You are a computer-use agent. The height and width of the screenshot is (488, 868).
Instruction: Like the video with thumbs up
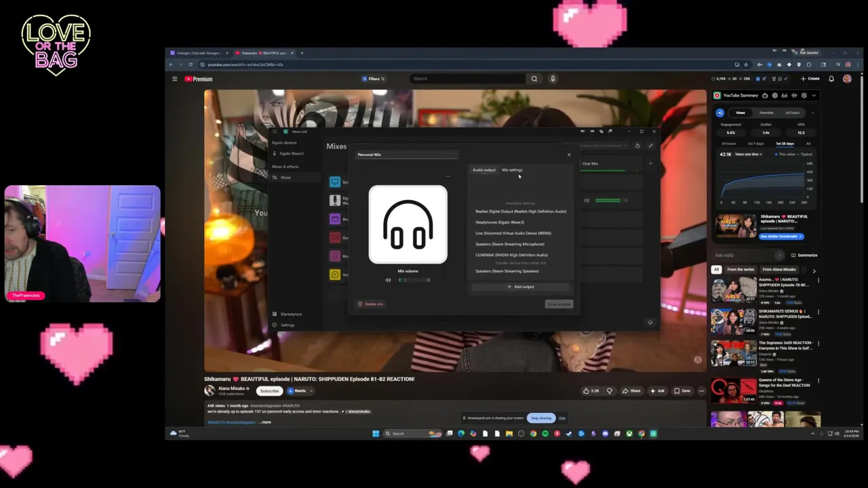pyautogui.click(x=591, y=391)
